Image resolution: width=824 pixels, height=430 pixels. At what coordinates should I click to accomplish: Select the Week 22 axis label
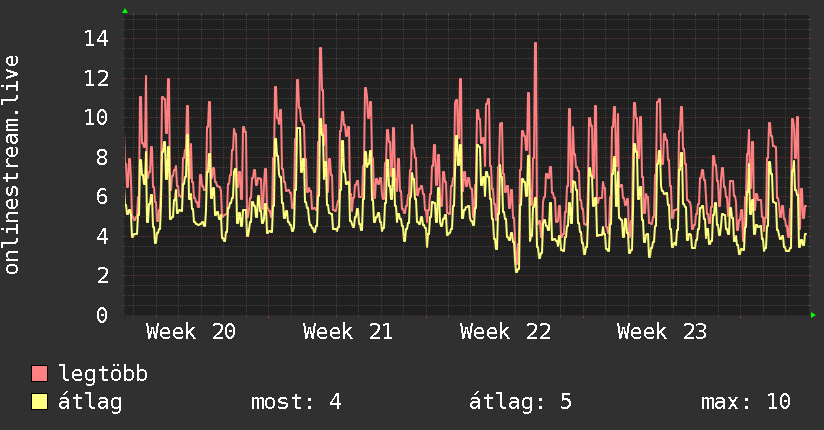click(x=505, y=332)
